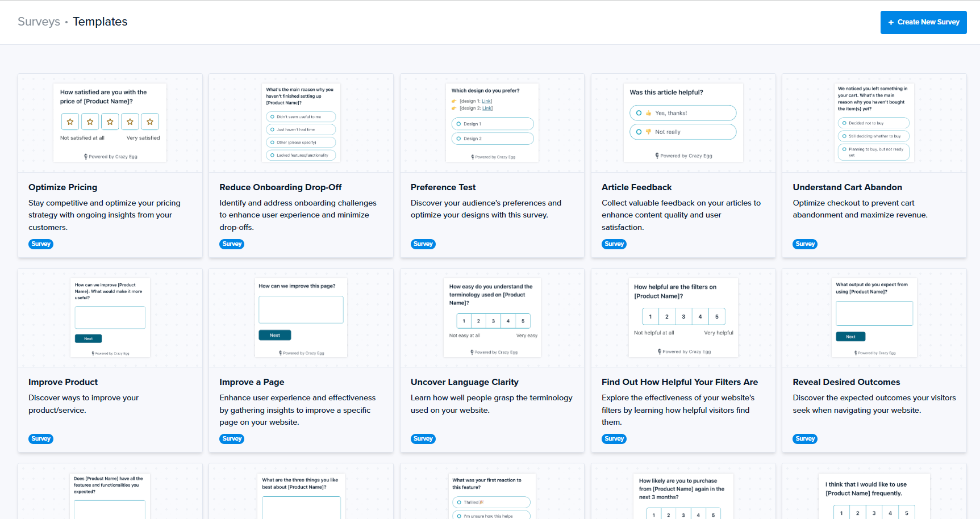The image size is (980, 519).
Task: Open the Reduce Onboarding Drop-Off template title
Action: coord(281,187)
